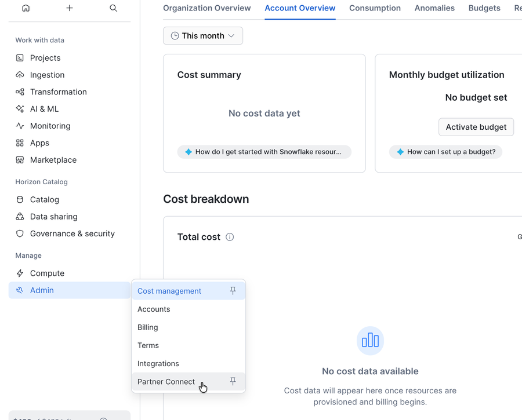
Task: Click the 'No budget set' text
Action: 476,97
